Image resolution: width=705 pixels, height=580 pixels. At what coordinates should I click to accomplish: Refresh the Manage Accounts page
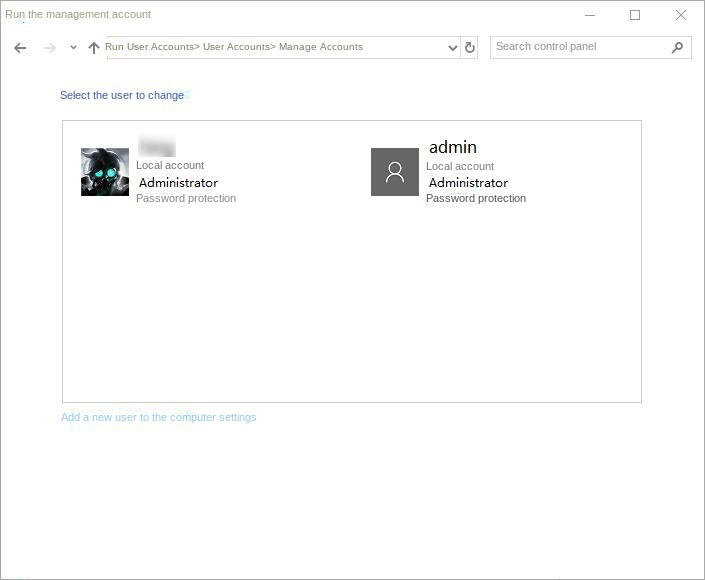469,47
